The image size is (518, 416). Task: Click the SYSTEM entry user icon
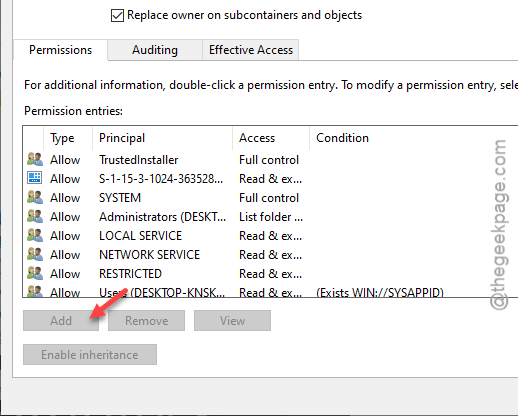(35, 197)
